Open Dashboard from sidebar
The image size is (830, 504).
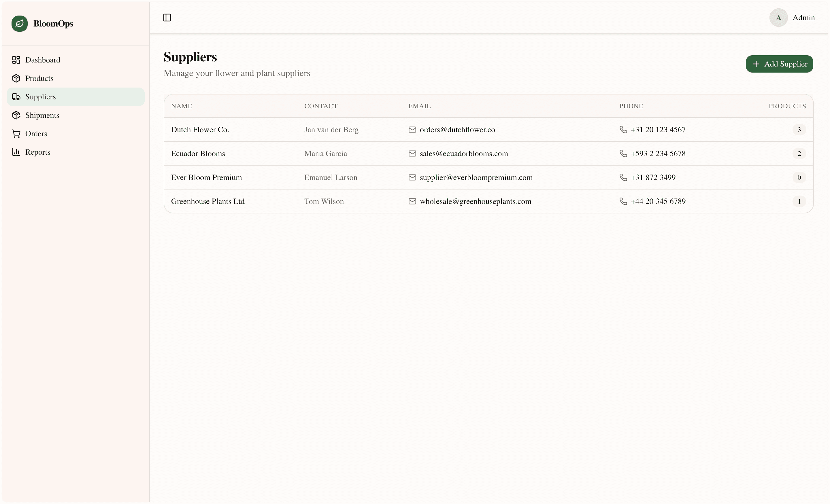[42, 60]
